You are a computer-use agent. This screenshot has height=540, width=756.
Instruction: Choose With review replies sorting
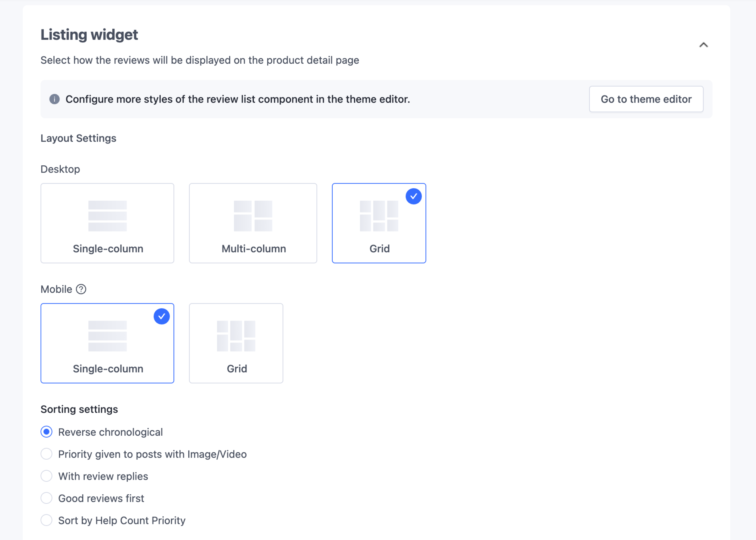coord(47,476)
